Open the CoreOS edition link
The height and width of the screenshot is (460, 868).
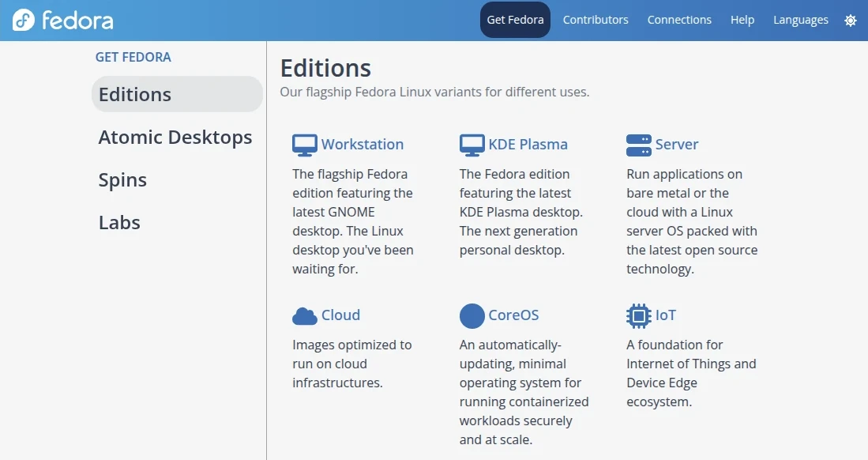(x=513, y=315)
